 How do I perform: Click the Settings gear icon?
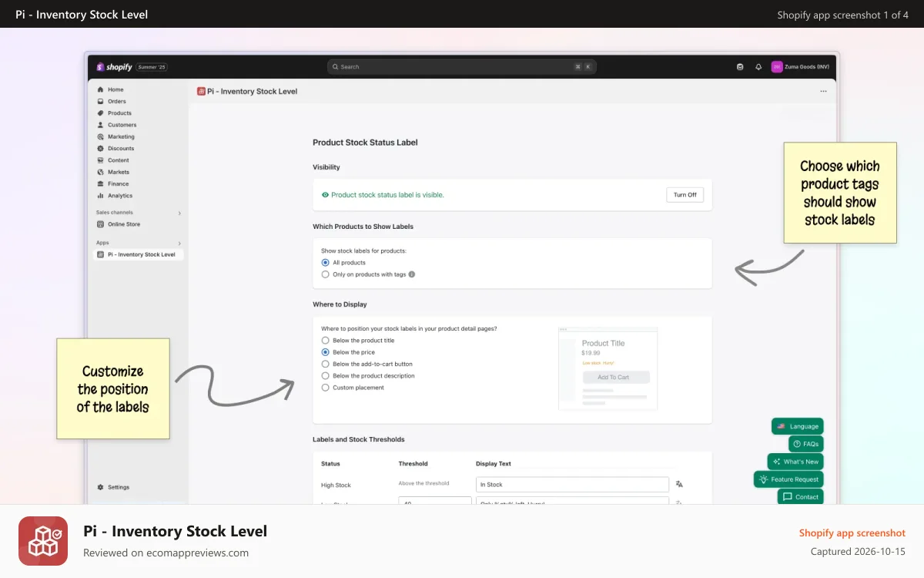click(100, 487)
